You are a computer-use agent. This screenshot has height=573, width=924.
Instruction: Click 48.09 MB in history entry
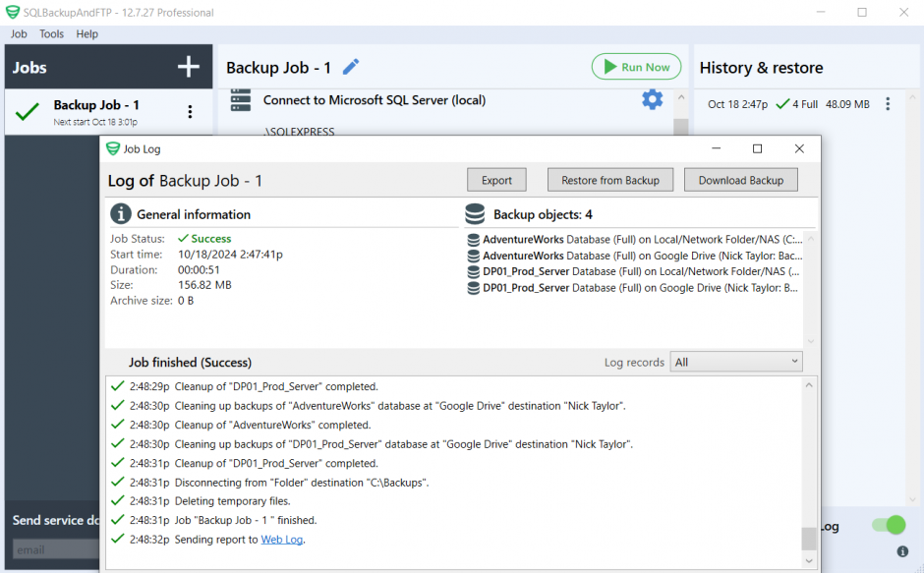847,104
